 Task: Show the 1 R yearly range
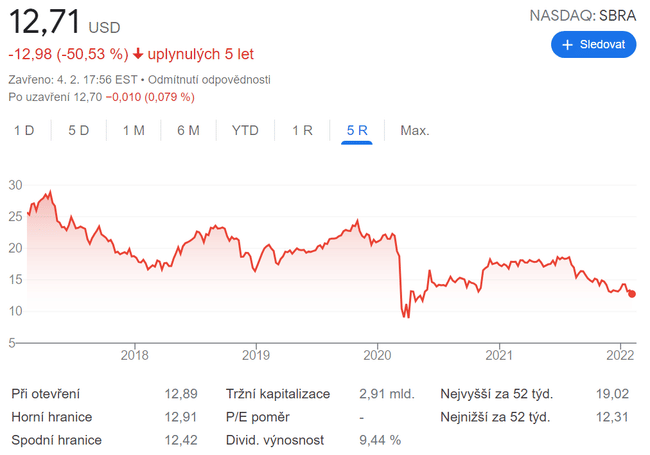(x=302, y=130)
